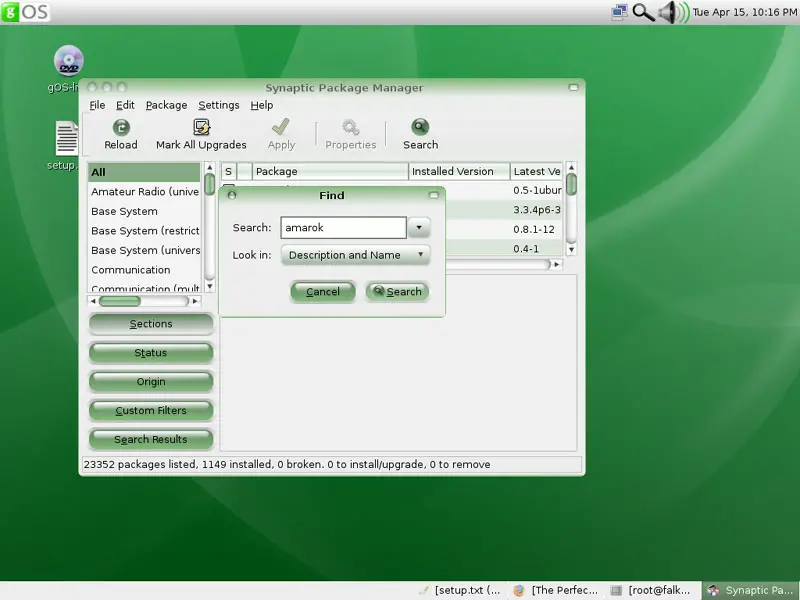Sort by the Installed Version column
The width and height of the screenshot is (800, 600).
coord(459,171)
